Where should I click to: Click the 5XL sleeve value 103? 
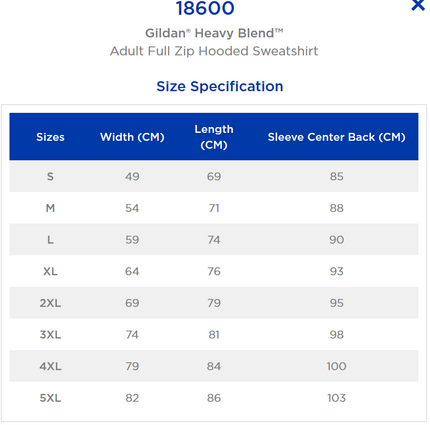coord(337,398)
